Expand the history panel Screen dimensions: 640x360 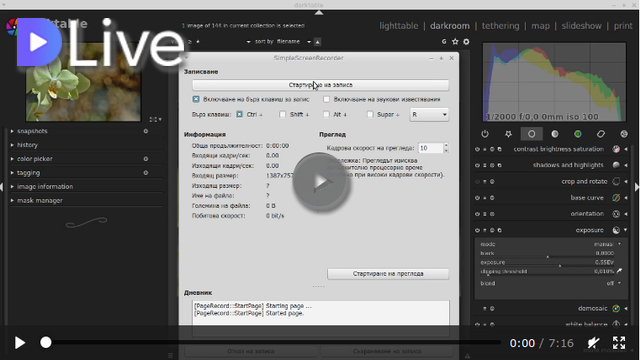tap(27, 145)
